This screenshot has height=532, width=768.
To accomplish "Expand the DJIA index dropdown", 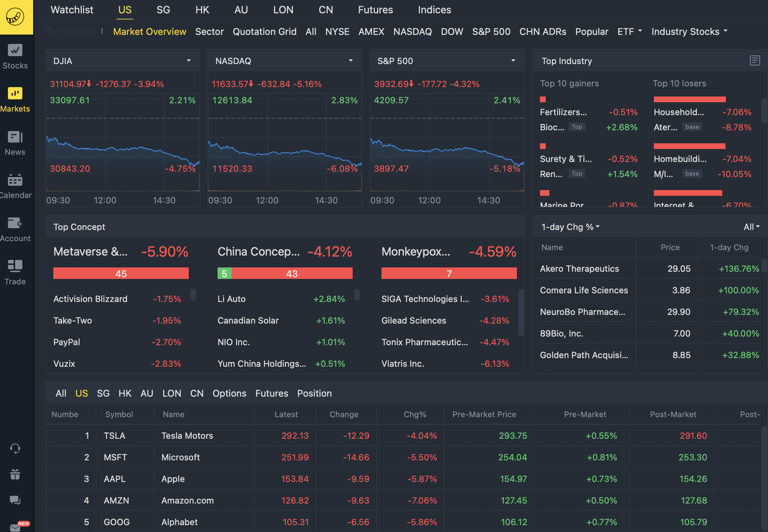I will point(188,60).
